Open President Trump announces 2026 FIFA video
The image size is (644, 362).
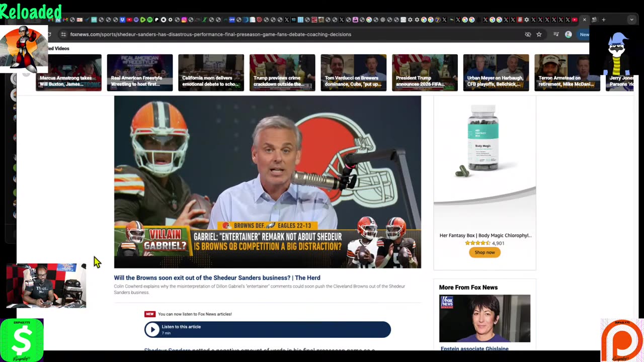(x=425, y=72)
